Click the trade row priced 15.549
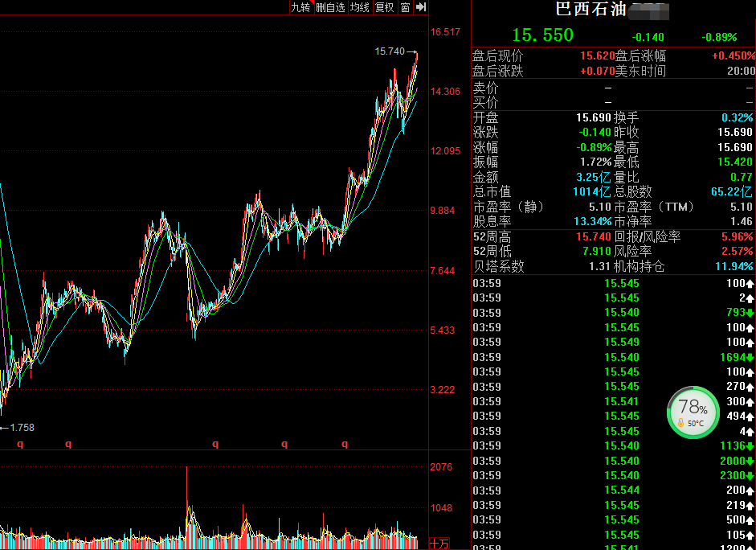This screenshot has width=756, height=550. click(613, 342)
